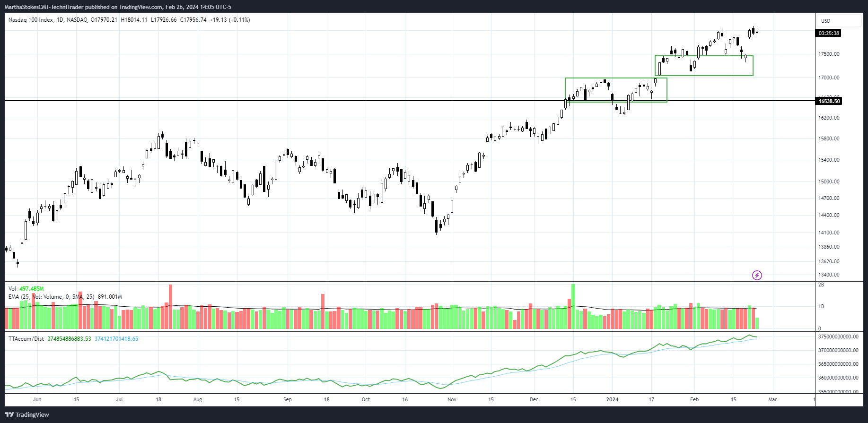The height and width of the screenshot is (423, 868).
Task: Click the Mar label on the time axis
Action: (772, 399)
